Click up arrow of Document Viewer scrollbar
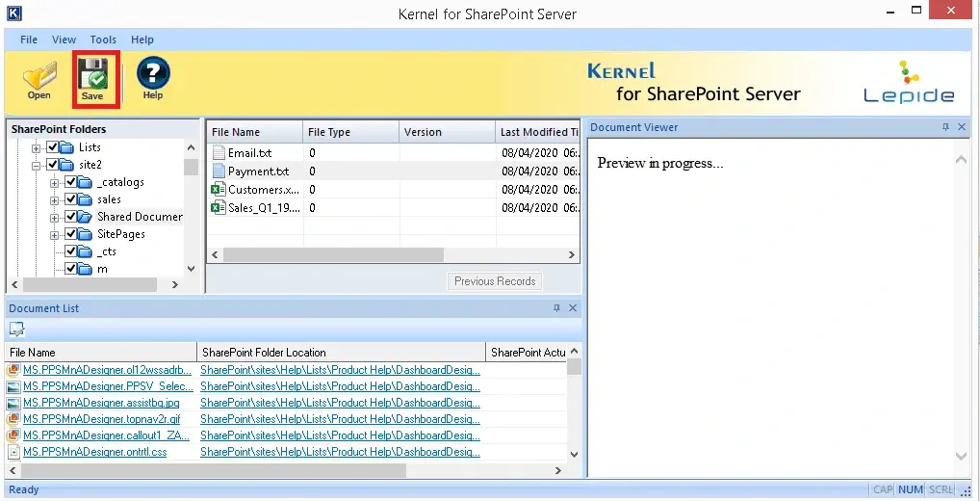Image resolution: width=980 pixels, height=501 pixels. [x=962, y=160]
